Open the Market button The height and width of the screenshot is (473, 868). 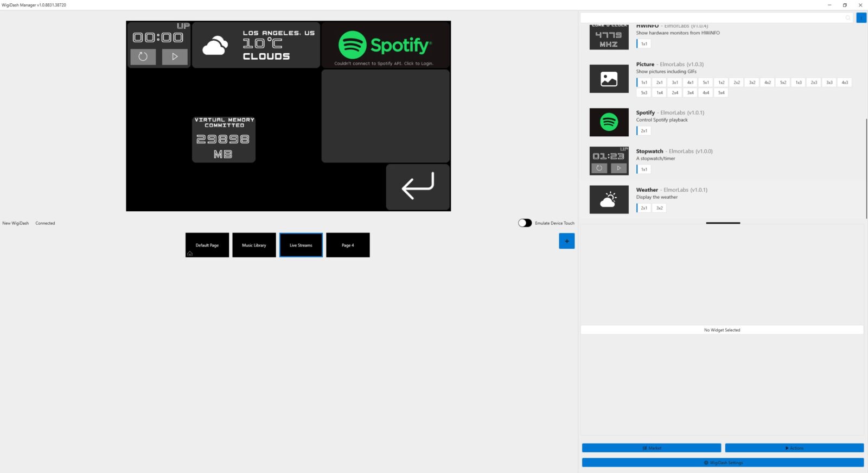651,448
